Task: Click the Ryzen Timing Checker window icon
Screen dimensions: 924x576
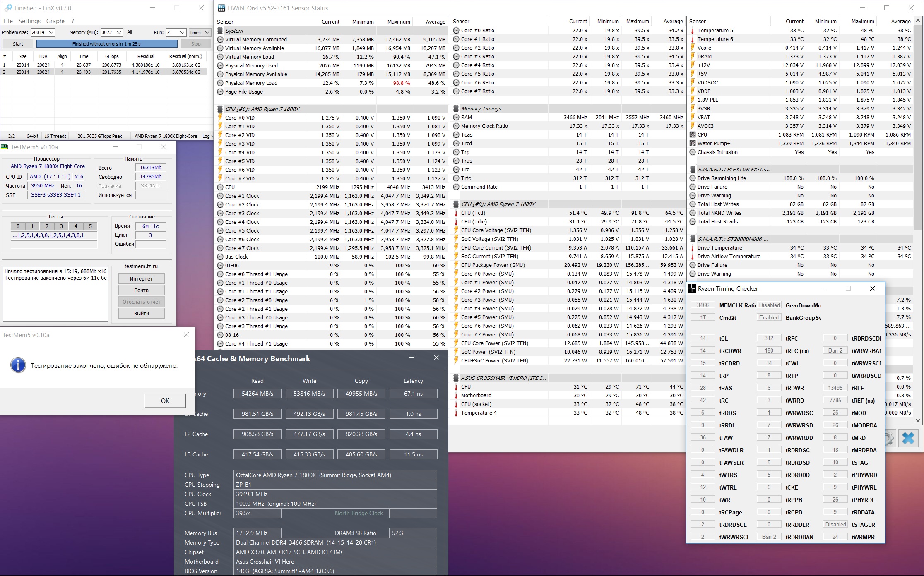Action: pyautogui.click(x=692, y=289)
